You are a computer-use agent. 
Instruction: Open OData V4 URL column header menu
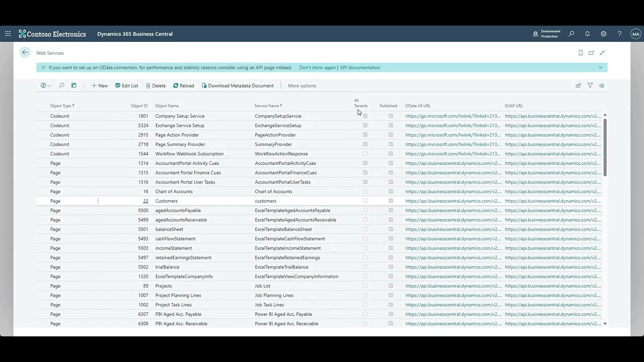point(418,106)
